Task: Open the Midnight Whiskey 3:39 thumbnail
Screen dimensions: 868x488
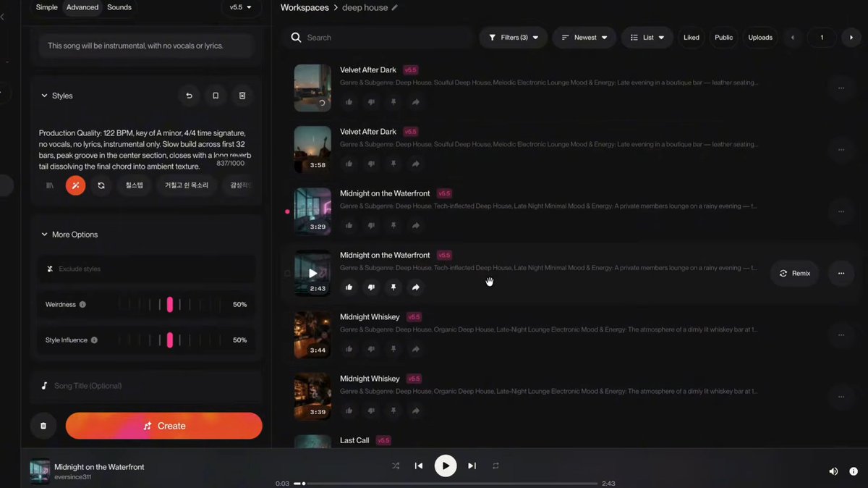Action: pyautogui.click(x=312, y=397)
